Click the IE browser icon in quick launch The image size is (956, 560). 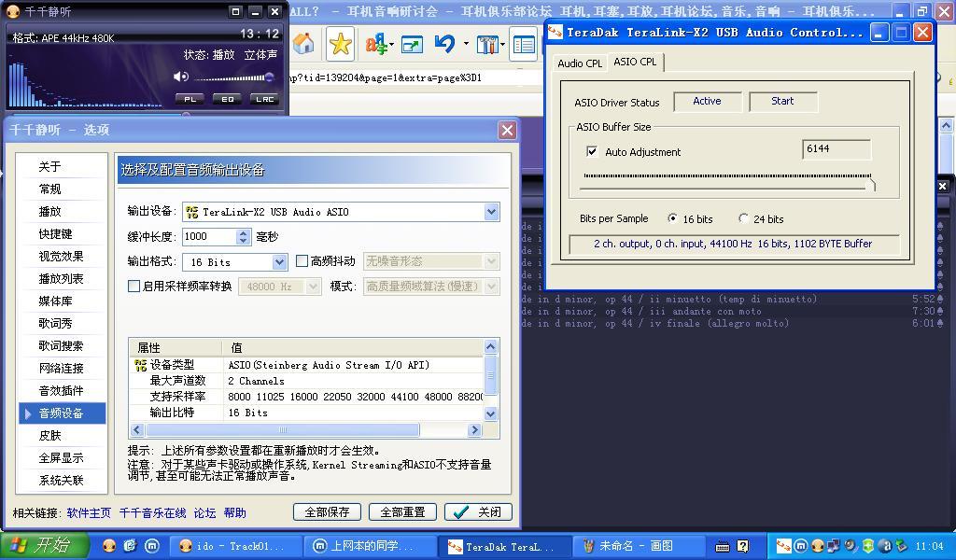(x=131, y=545)
